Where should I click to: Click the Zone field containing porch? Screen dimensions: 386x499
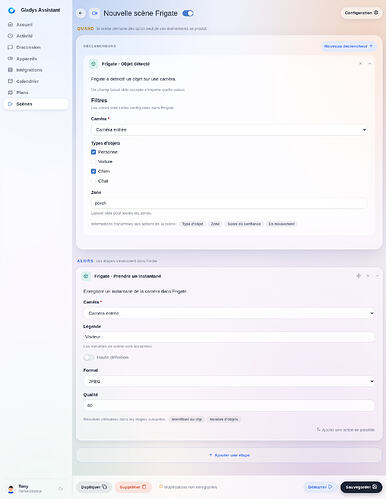point(229,203)
